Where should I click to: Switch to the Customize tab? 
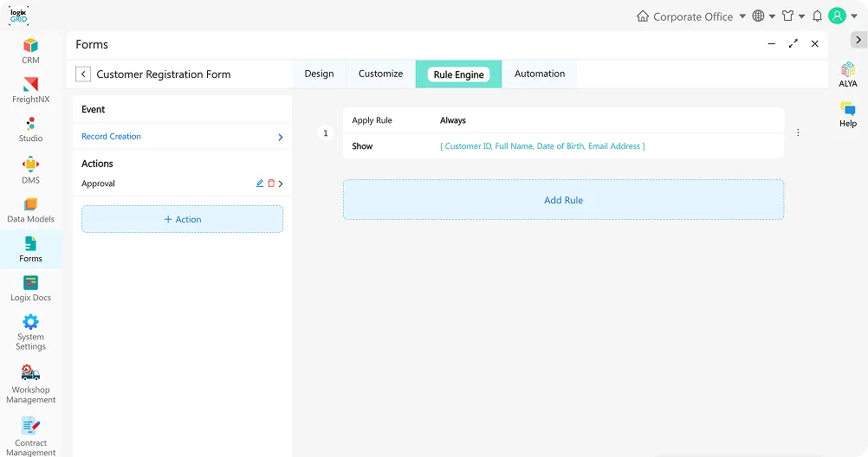point(381,74)
